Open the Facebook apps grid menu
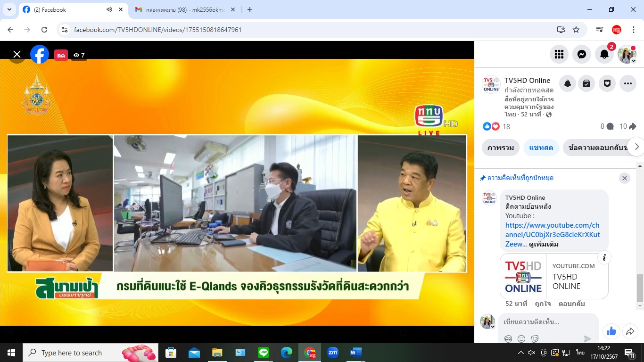The height and width of the screenshot is (362, 644). (559, 54)
